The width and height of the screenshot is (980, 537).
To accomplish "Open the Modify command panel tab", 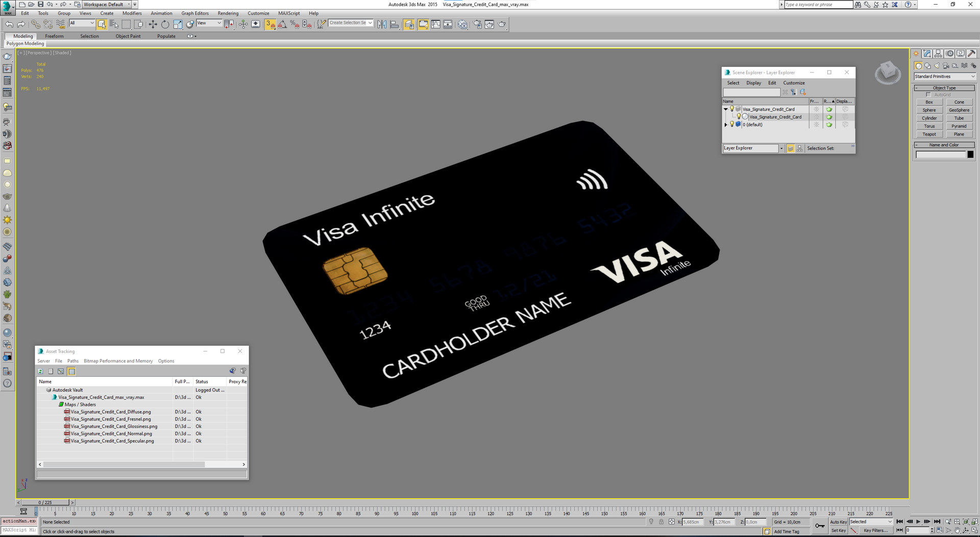I will click(x=927, y=54).
